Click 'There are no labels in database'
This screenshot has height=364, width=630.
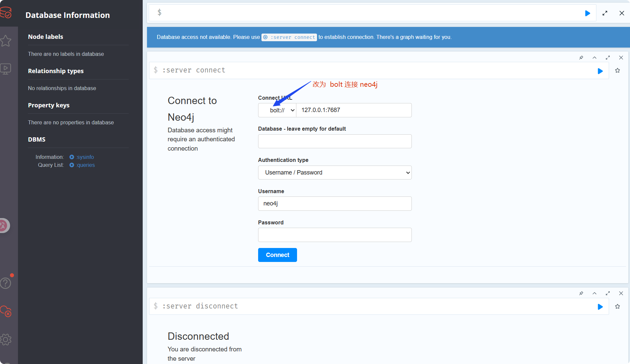click(x=66, y=54)
